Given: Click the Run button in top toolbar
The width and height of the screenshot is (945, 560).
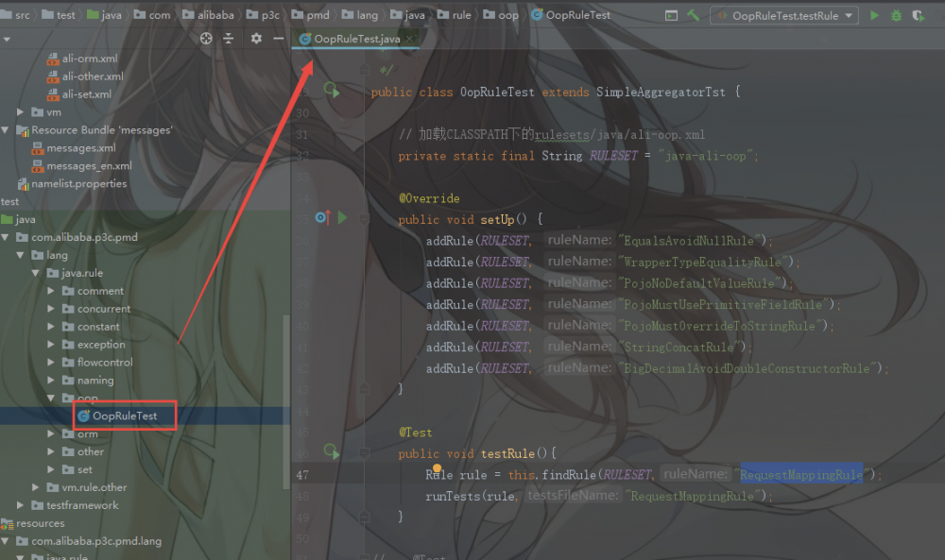Looking at the screenshot, I should (874, 16).
